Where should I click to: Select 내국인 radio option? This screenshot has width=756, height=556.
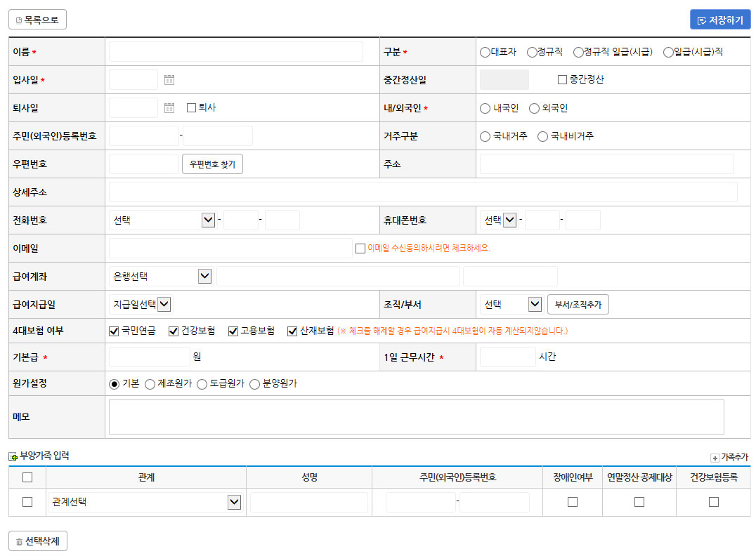click(485, 108)
